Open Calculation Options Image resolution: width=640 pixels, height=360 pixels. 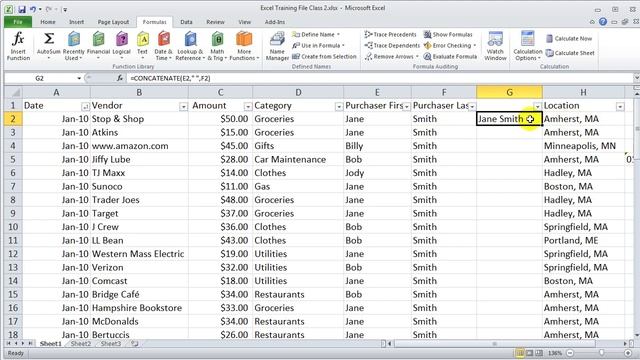pos(527,47)
